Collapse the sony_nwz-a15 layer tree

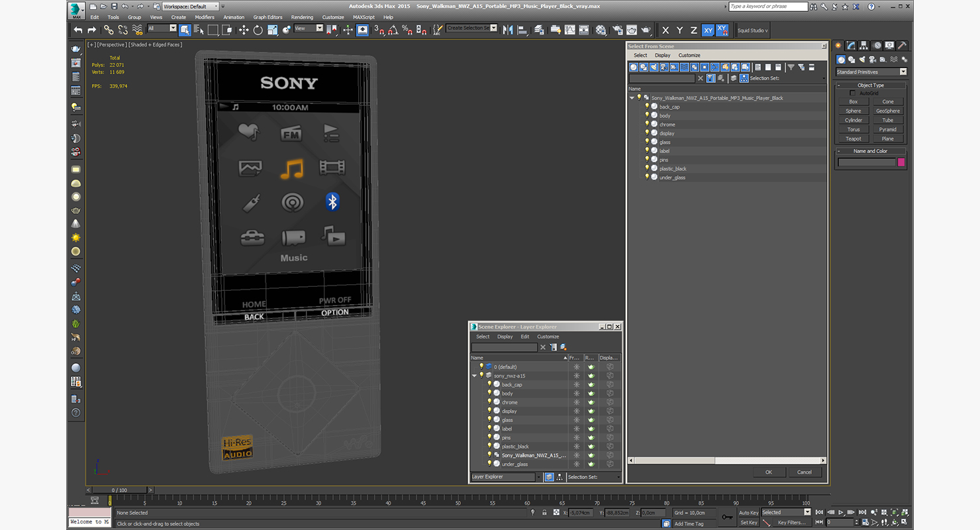474,376
